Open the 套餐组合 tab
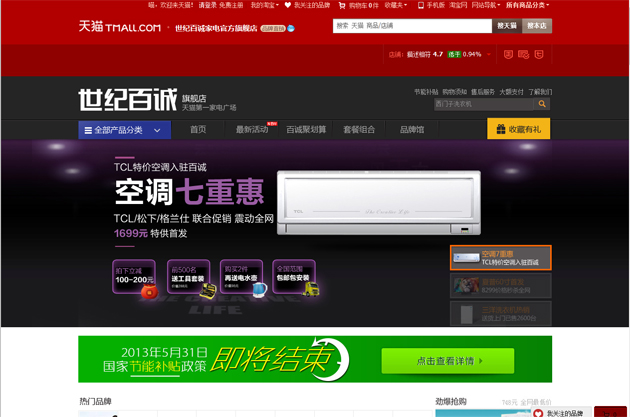The width and height of the screenshot is (630, 417). pyautogui.click(x=359, y=129)
